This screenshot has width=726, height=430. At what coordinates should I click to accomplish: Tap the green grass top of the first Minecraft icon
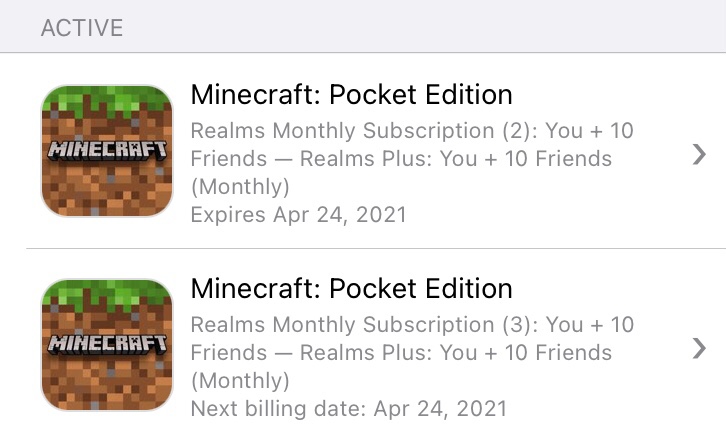pyautogui.click(x=107, y=98)
